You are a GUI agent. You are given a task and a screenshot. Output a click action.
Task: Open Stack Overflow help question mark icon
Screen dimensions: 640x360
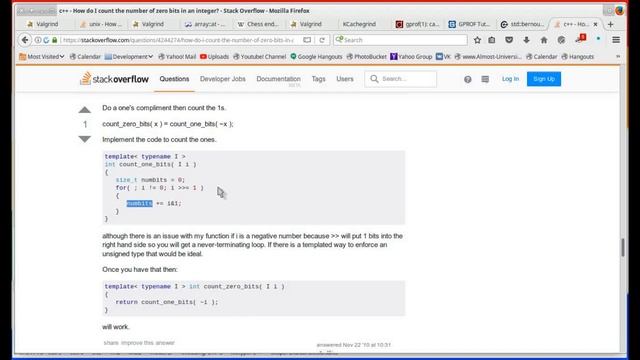(468, 79)
